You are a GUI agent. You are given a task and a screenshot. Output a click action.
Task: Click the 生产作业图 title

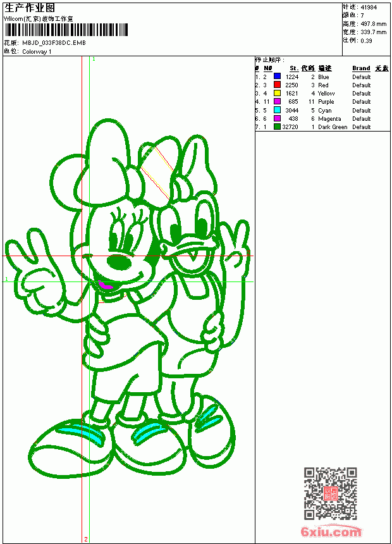[30, 8]
